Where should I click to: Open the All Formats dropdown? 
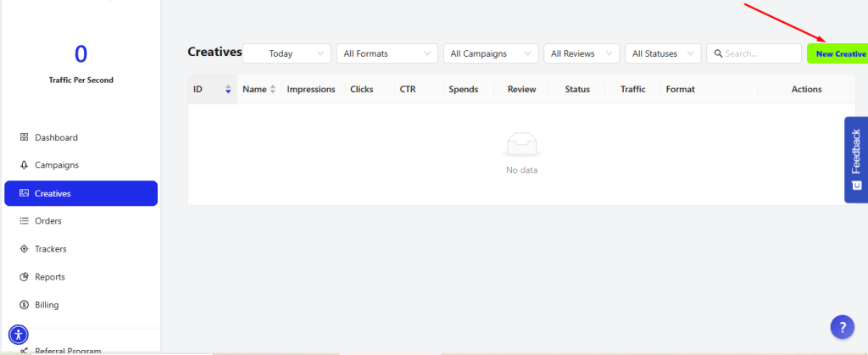pyautogui.click(x=387, y=53)
